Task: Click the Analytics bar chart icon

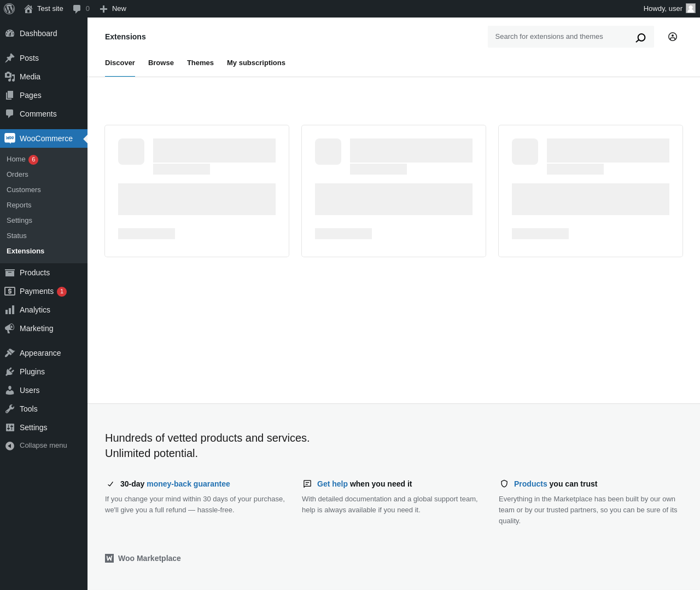Action: point(10,310)
